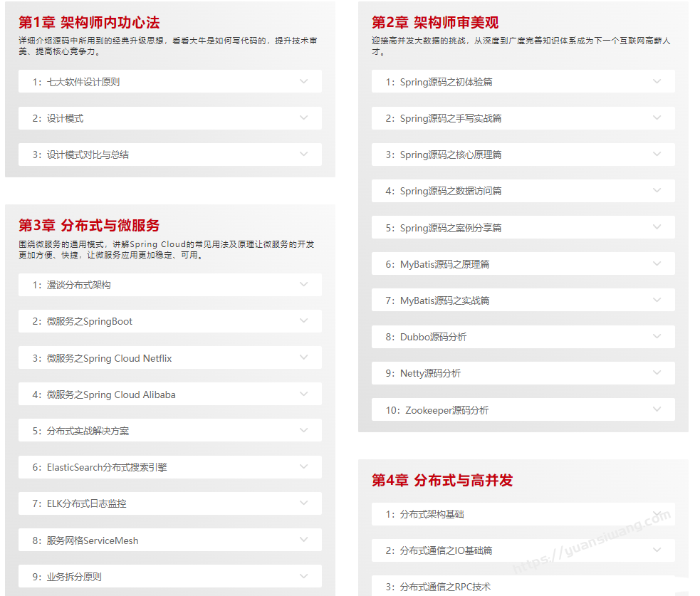Click the text 8: Dubbo源码分析
This screenshot has width=700, height=596.
[427, 337]
